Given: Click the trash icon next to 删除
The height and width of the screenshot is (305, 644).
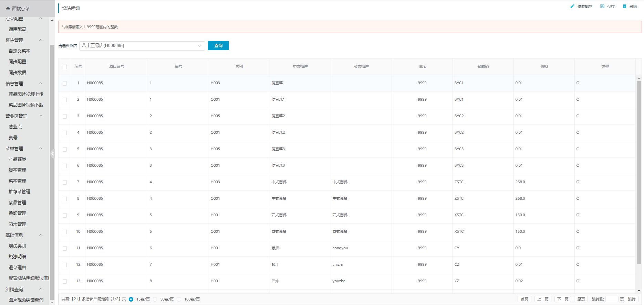Looking at the screenshot, I should tap(624, 7).
